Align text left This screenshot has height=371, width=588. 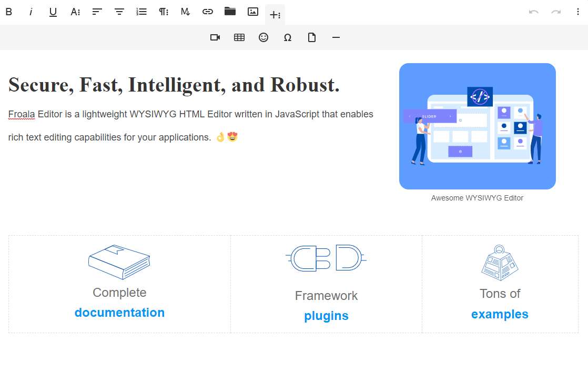pos(97,12)
